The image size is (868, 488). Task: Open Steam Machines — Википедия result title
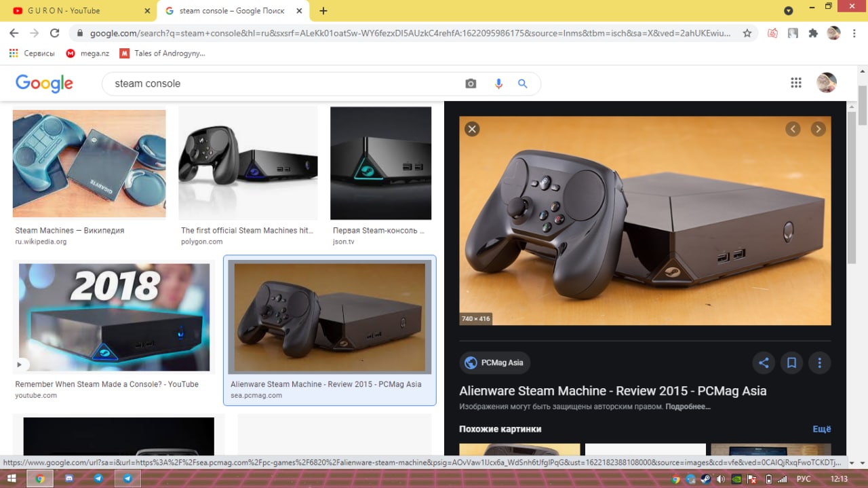point(70,231)
